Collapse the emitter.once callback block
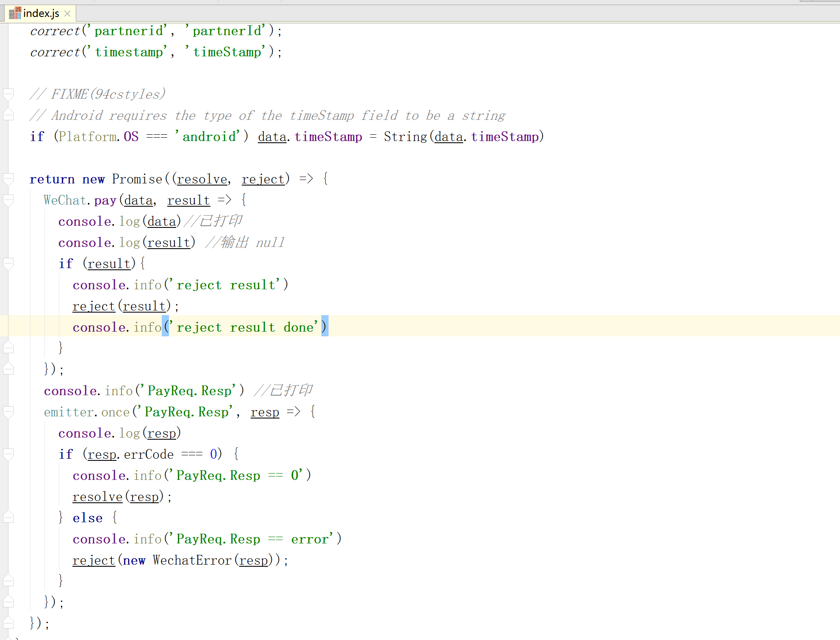Screen dimensions: 840x640 (8, 411)
